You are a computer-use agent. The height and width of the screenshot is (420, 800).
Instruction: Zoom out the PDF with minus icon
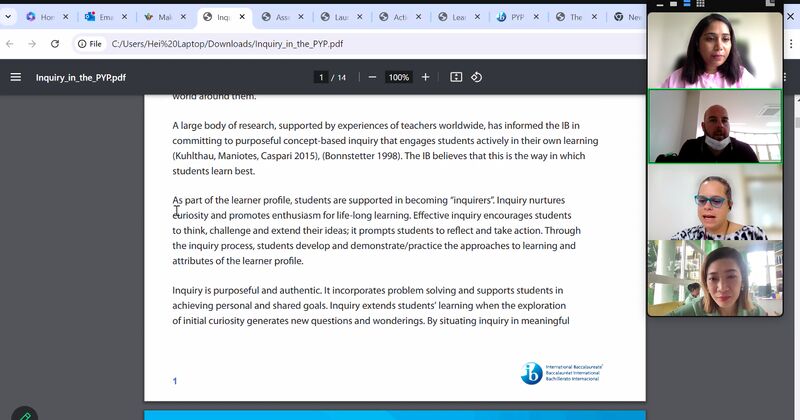click(x=372, y=77)
